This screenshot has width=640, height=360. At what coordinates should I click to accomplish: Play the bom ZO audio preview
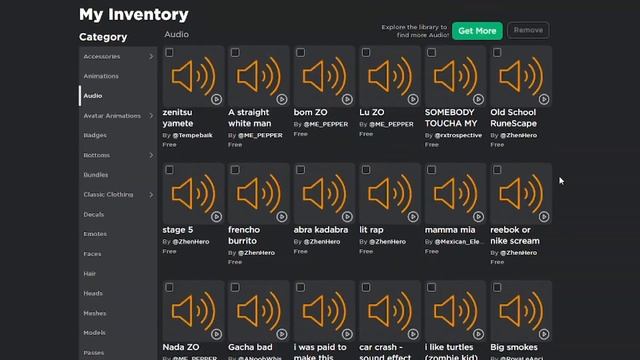click(x=347, y=99)
